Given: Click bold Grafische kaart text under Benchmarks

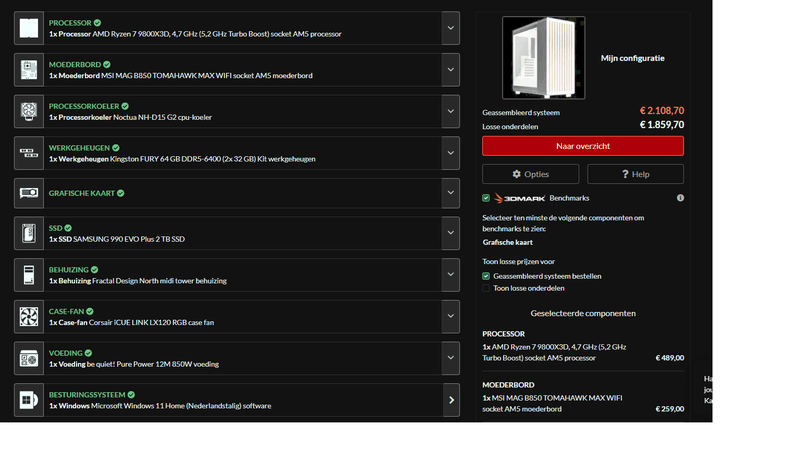Looking at the screenshot, I should coord(508,242).
